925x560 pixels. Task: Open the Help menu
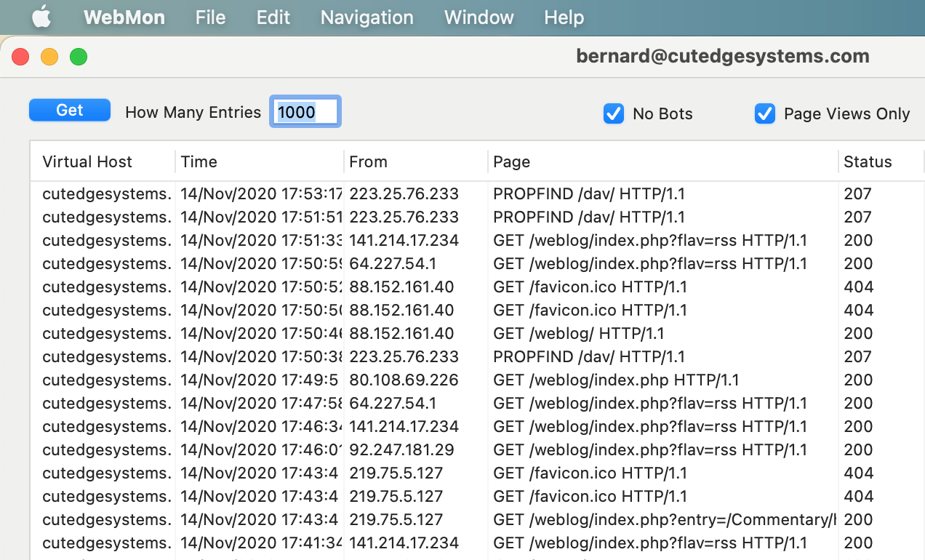coord(564,17)
